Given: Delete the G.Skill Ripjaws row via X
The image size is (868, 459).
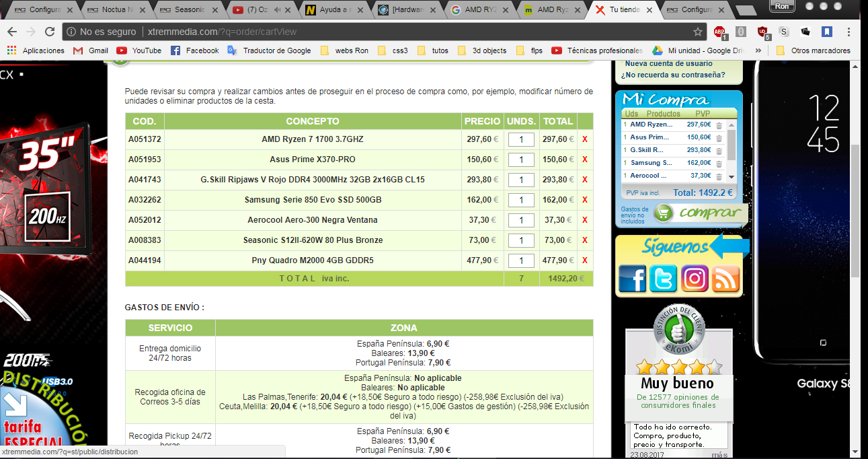Looking at the screenshot, I should (585, 180).
